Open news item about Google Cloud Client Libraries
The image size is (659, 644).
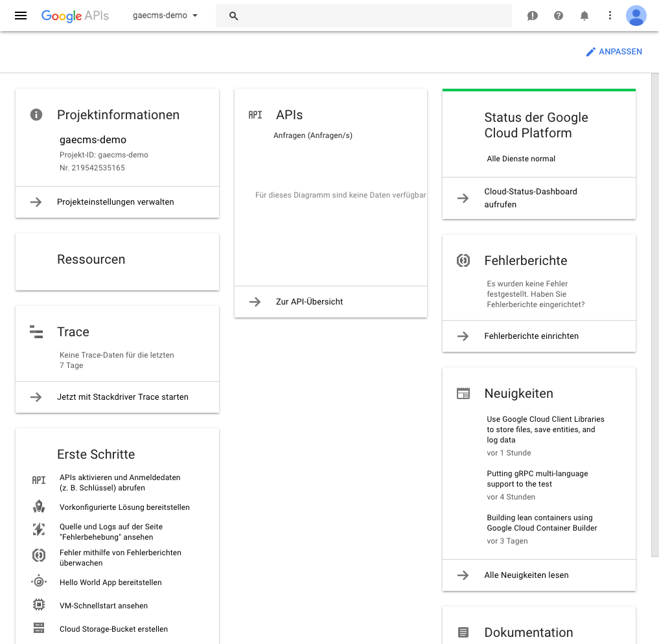tap(546, 430)
